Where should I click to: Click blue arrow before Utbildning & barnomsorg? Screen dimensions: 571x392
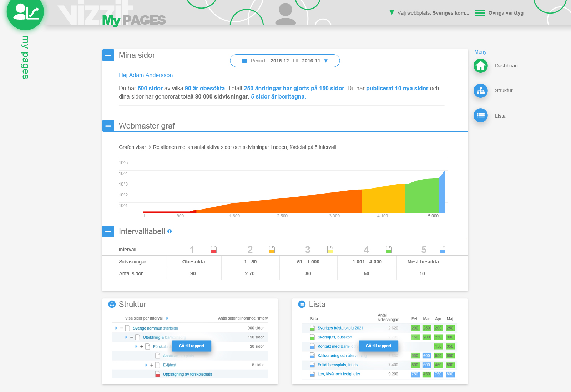126,337
